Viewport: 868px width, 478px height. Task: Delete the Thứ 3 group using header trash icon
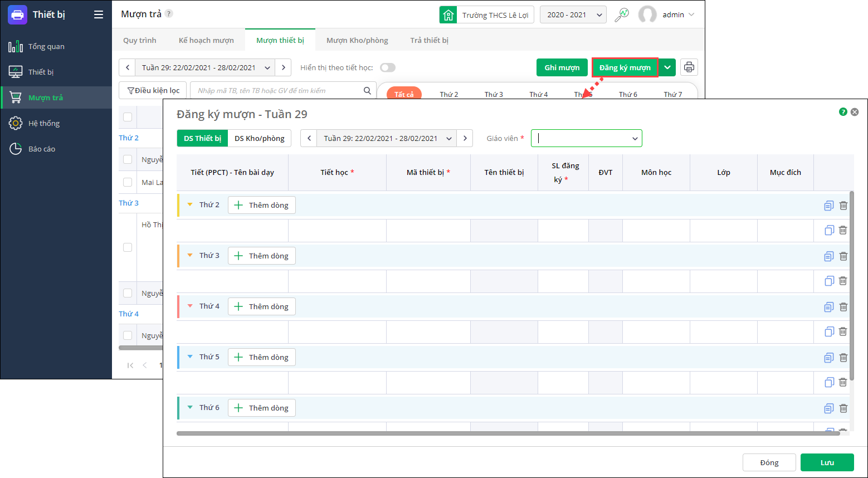tap(843, 256)
